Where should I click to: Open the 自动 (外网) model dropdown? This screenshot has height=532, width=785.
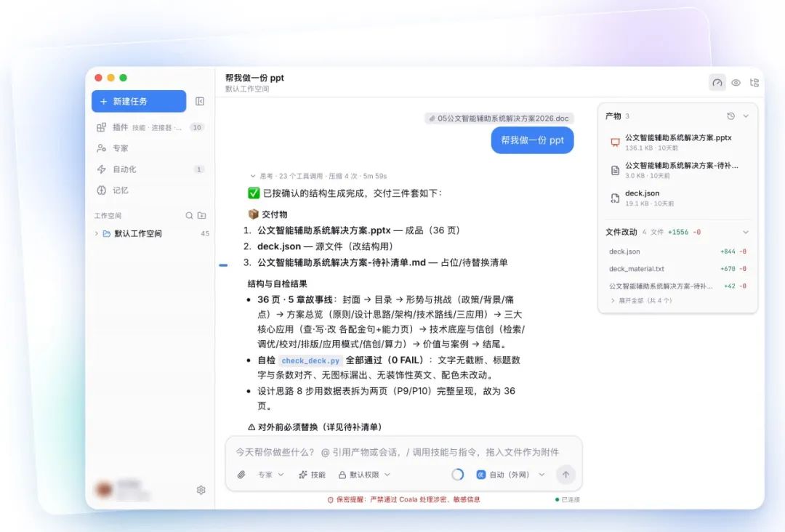coord(510,475)
